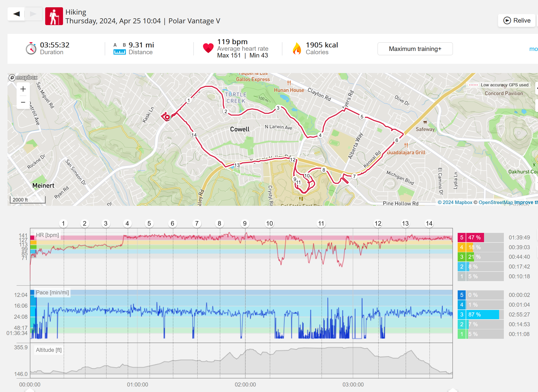This screenshot has height=392, width=538.
Task: Click the Mapbox logo on the map
Action: click(23, 78)
